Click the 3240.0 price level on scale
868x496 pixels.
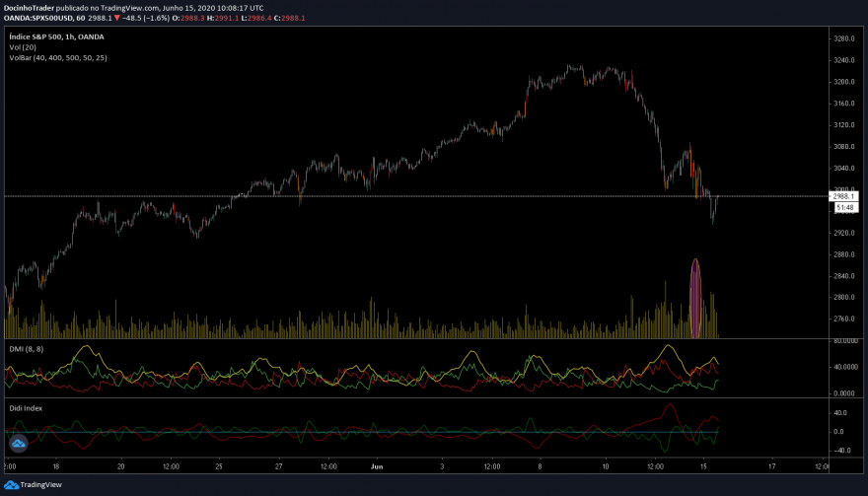click(x=843, y=60)
